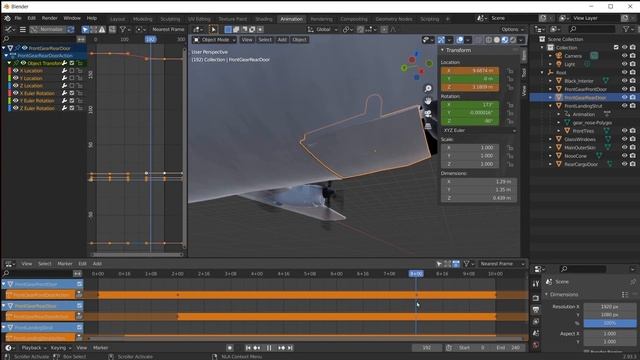Click the Rotation X value field
The height and width of the screenshot is (360, 640).
(x=470, y=105)
